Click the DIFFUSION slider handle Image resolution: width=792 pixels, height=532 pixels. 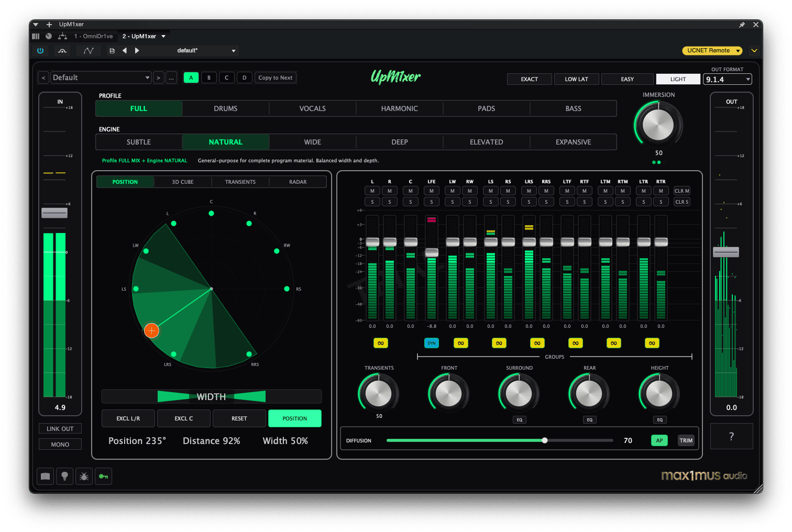545,440
